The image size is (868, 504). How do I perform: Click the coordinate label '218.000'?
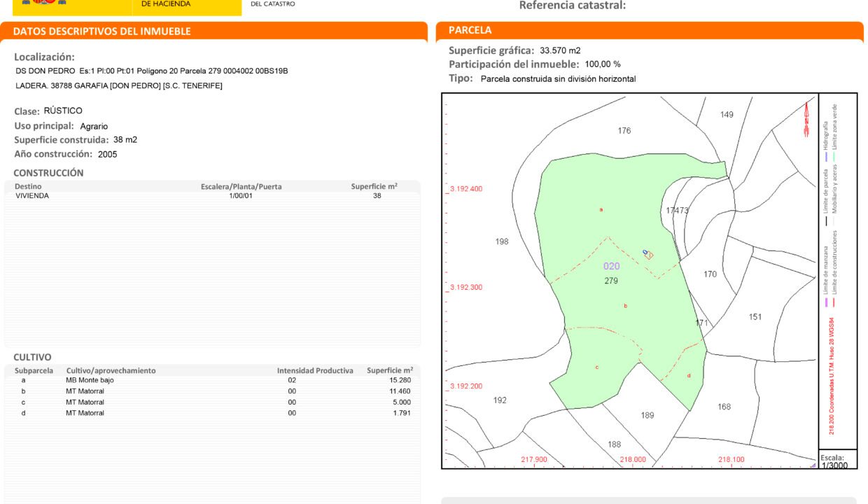click(633, 460)
